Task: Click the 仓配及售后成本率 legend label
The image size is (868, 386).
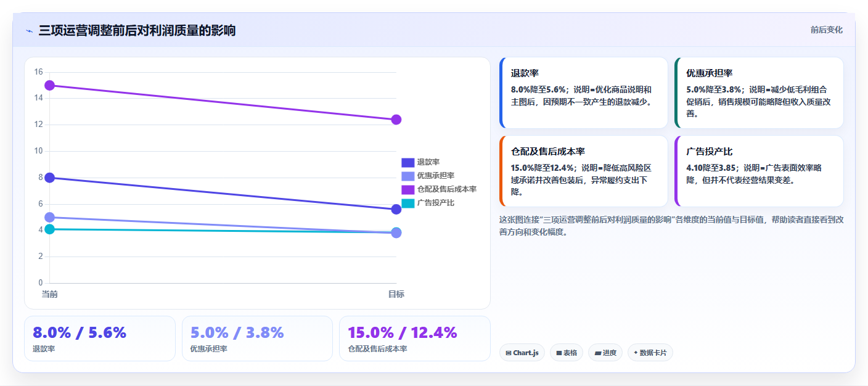Action: [x=446, y=189]
